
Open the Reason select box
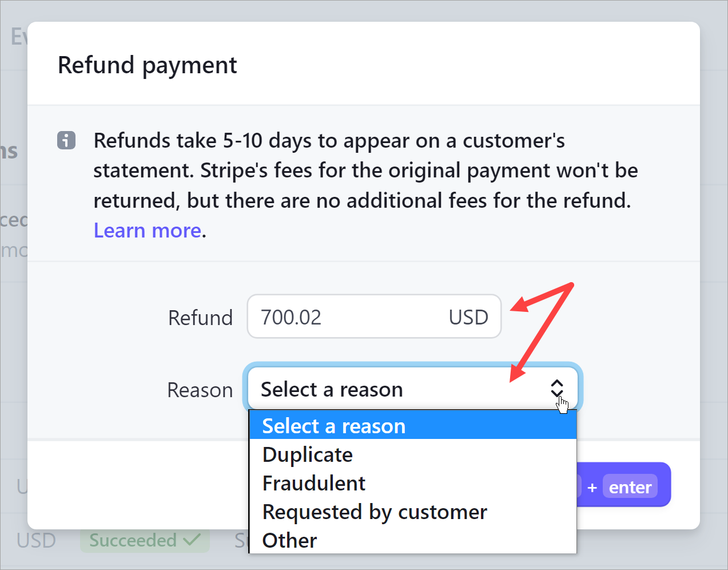tap(413, 389)
